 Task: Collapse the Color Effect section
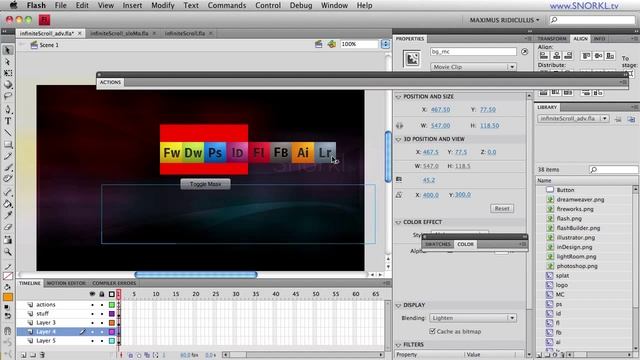tap(398, 222)
